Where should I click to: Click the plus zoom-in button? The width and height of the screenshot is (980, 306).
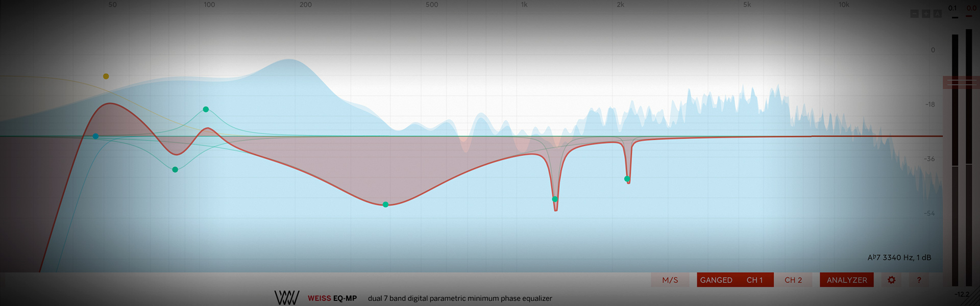(x=926, y=14)
